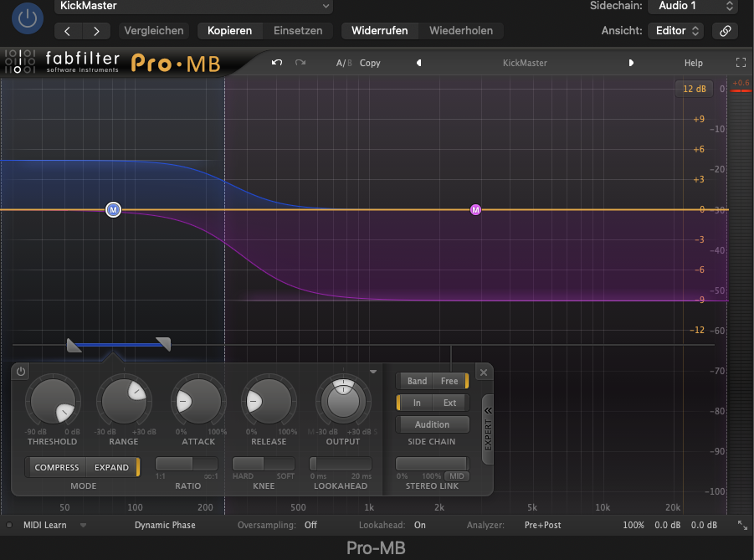Open the Help menu
Viewport: 754px width, 560px height.
pos(693,63)
